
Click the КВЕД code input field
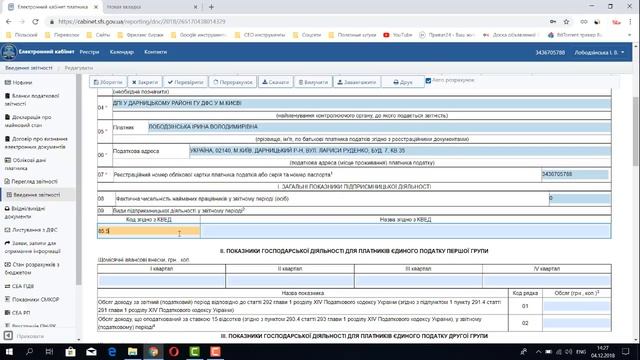(149, 231)
